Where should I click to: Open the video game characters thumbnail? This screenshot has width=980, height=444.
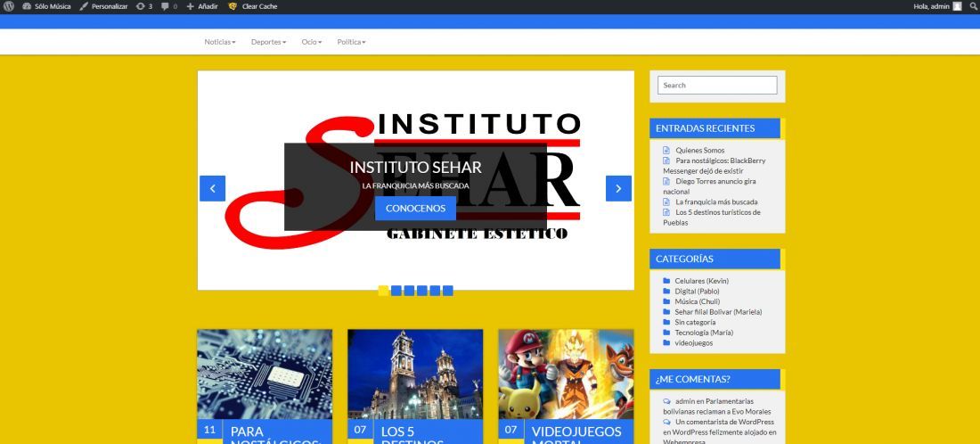pos(567,374)
